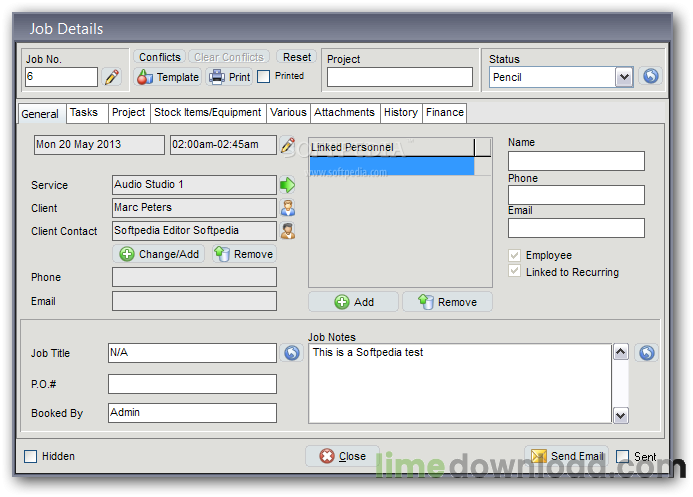Viewport: 693px width, 497px height.
Task: Switch to the General tab
Action: point(40,114)
